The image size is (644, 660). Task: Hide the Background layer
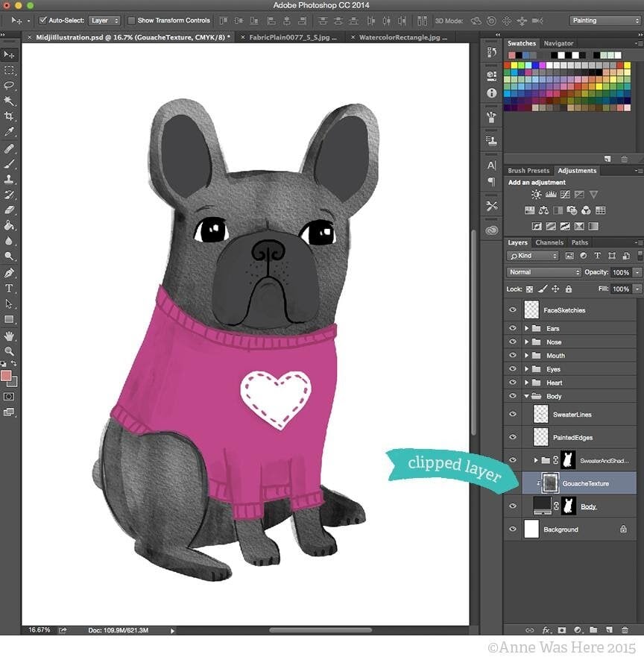(x=512, y=529)
